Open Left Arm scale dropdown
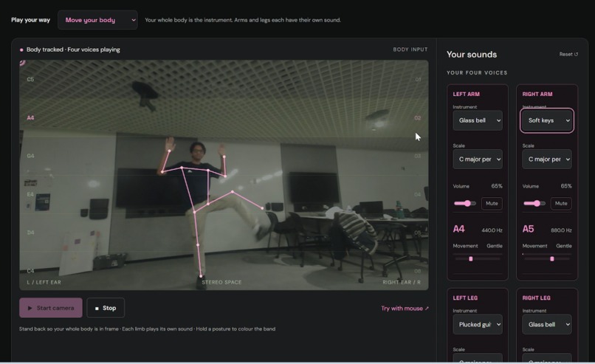The height and width of the screenshot is (364, 595). [x=478, y=159]
